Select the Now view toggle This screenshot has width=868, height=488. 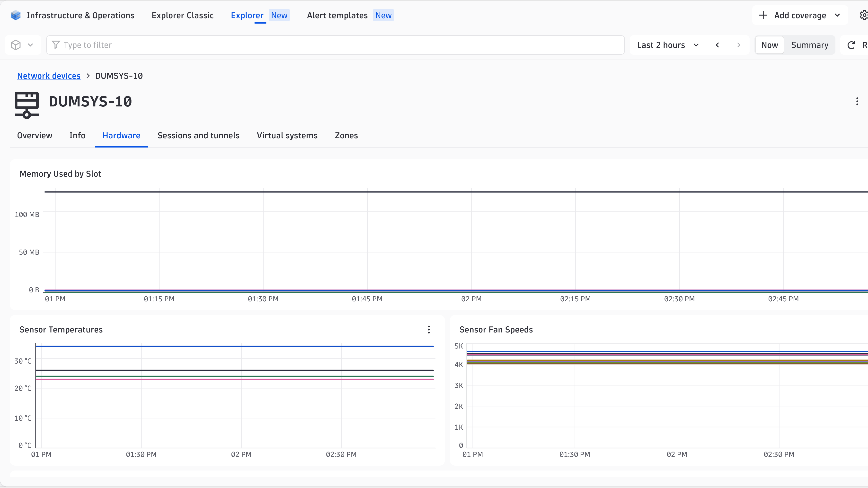(x=770, y=45)
